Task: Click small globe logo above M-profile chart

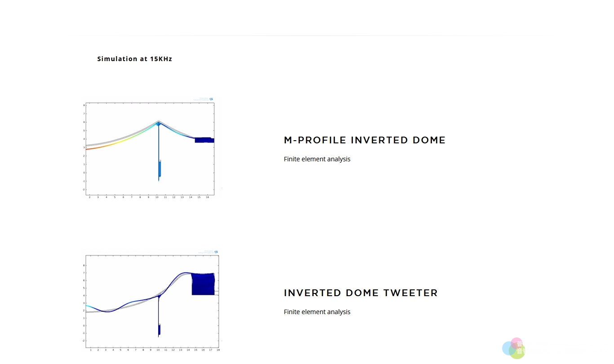Action: [211, 99]
